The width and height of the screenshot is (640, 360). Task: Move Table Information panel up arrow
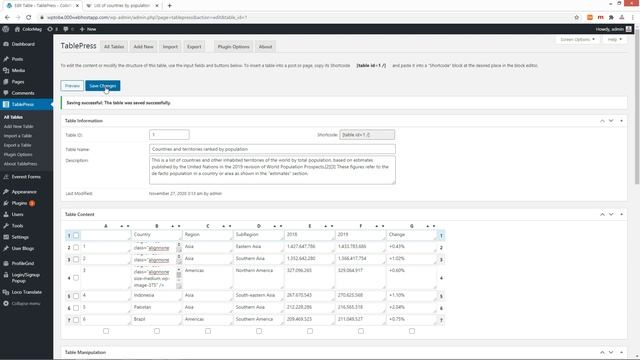click(602, 121)
